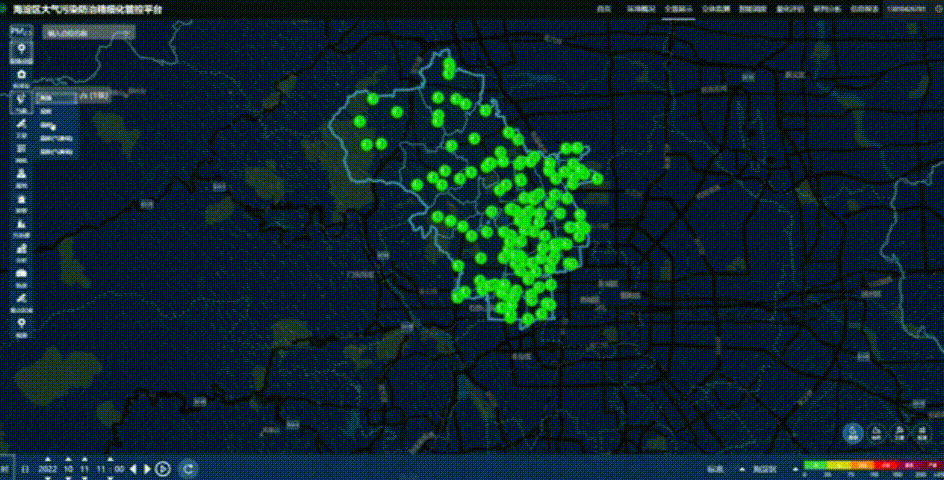
Task: Choose the highlighted first entry in sidebar submenu
Action: (x=58, y=98)
